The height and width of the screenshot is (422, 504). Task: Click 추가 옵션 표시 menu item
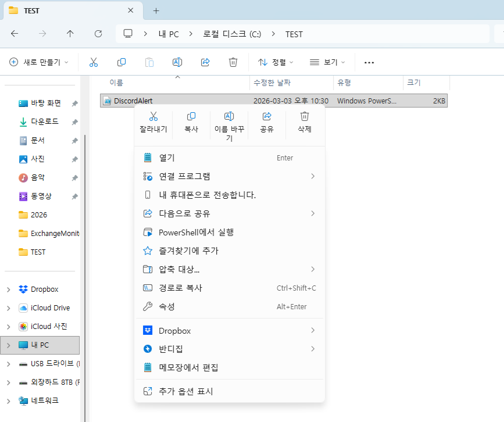[x=186, y=391]
